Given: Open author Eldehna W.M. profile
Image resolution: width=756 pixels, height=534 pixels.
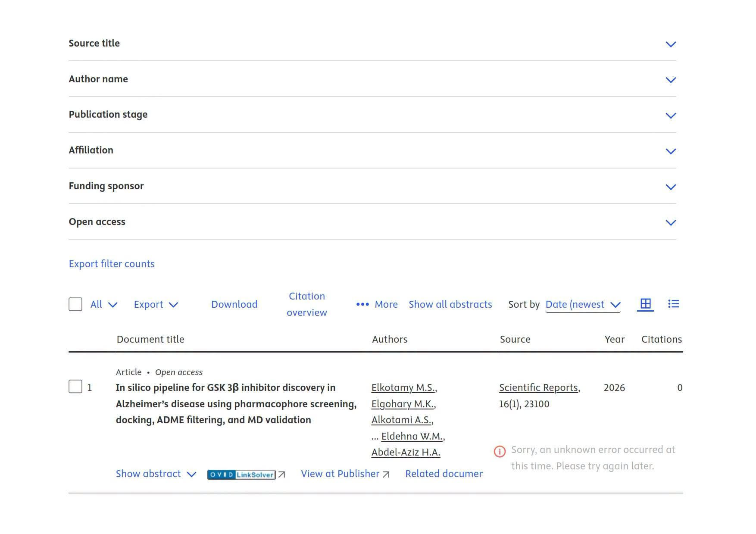Looking at the screenshot, I should 412,437.
